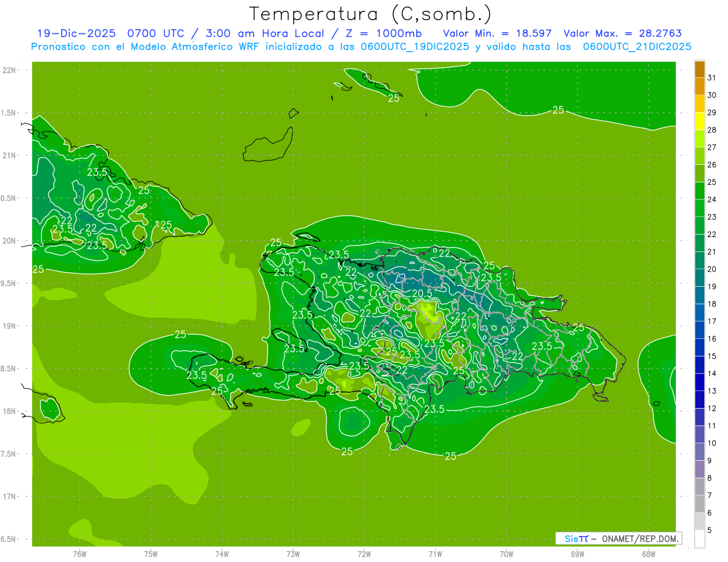Click the ONAMET/REP.DOM. watermark logo

click(x=618, y=538)
